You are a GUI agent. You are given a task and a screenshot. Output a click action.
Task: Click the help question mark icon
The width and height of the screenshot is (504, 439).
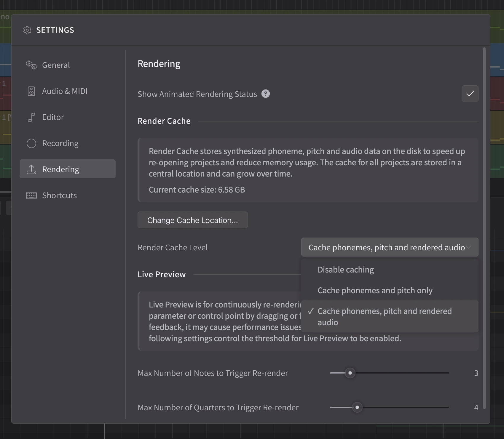[x=266, y=94]
